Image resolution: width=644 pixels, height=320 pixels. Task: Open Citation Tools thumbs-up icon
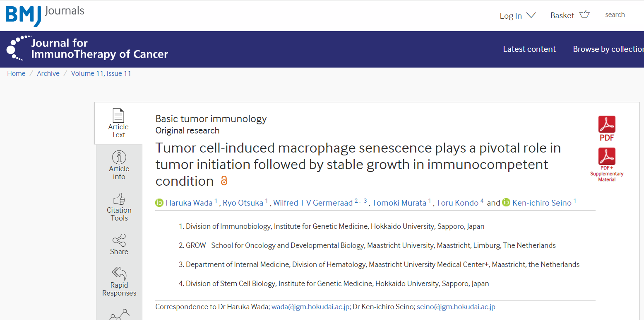click(119, 199)
